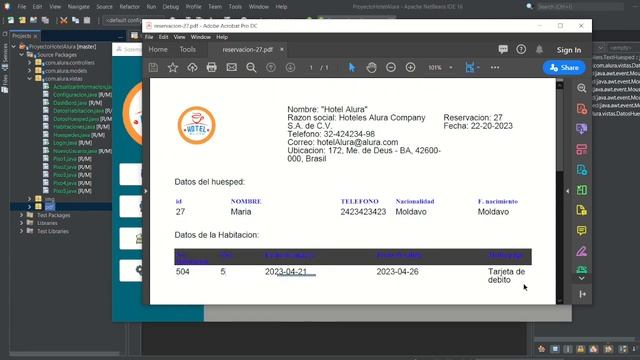Select the pdf package in Projects tree

tap(49, 207)
